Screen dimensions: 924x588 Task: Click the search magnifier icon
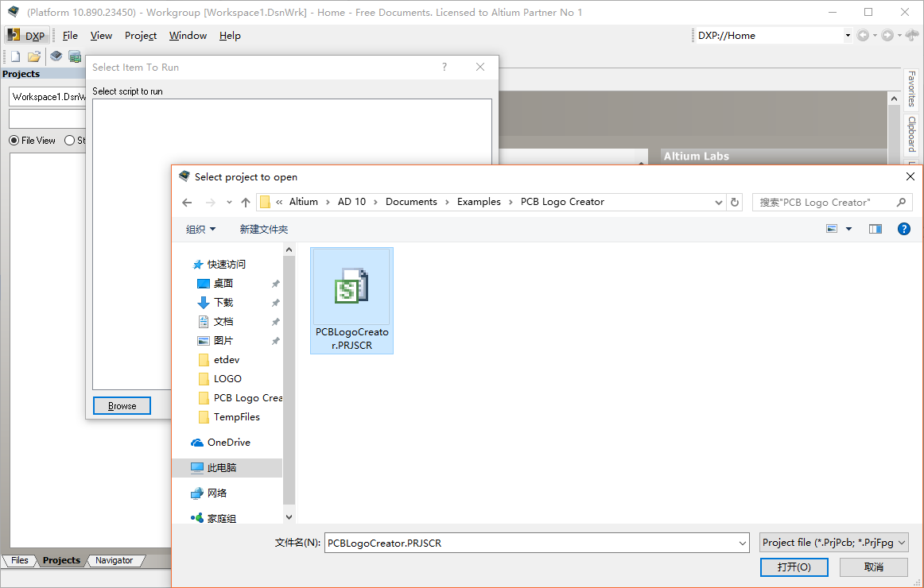pos(901,203)
